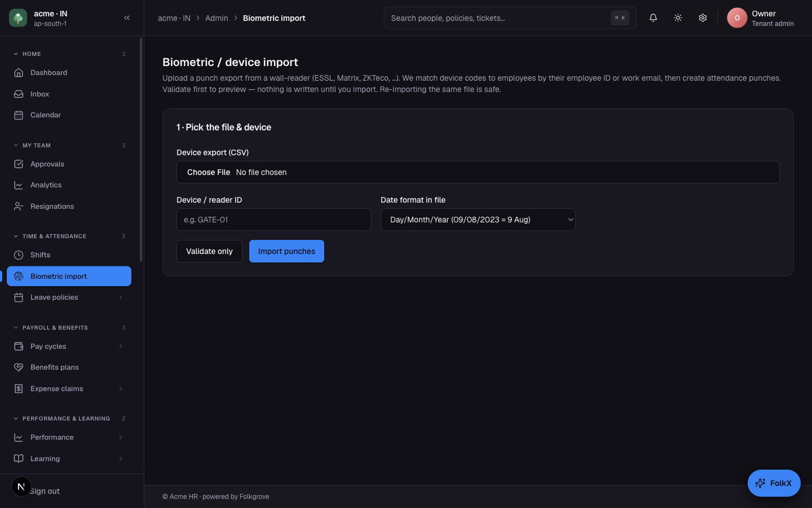Click the Approvals checkbox icon
Viewport: 812px width, 508px height.
[x=19, y=164]
